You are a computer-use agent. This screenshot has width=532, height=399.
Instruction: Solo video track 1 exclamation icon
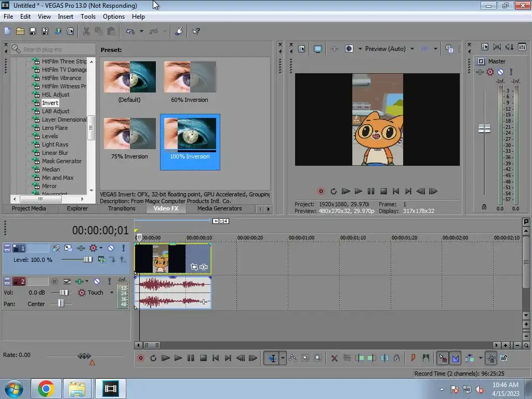[124, 248]
